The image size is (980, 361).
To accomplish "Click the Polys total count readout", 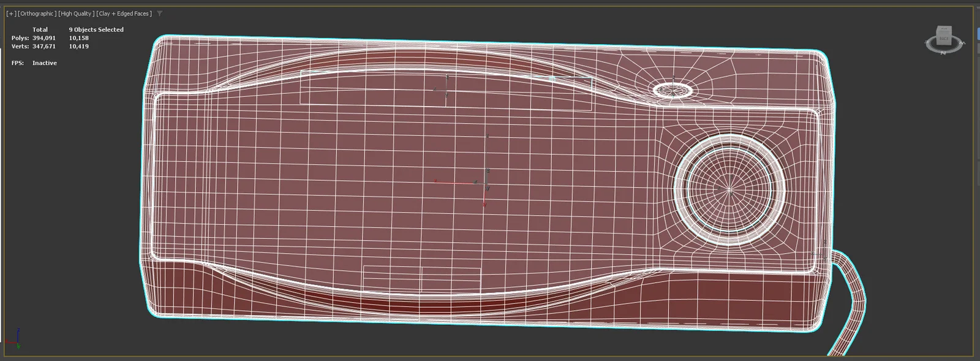I will (x=44, y=38).
